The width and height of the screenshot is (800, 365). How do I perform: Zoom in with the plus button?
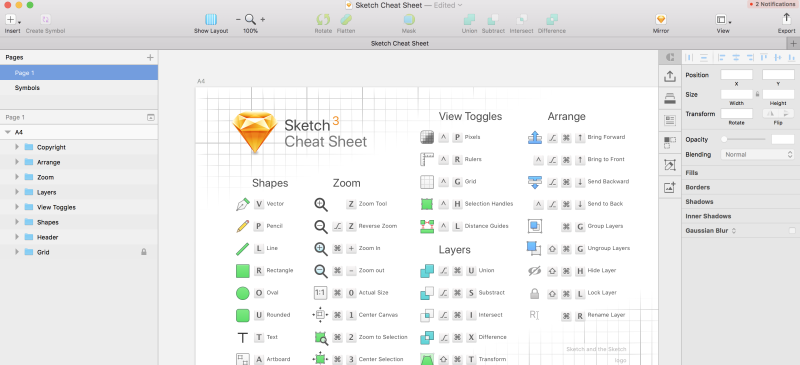263,19
